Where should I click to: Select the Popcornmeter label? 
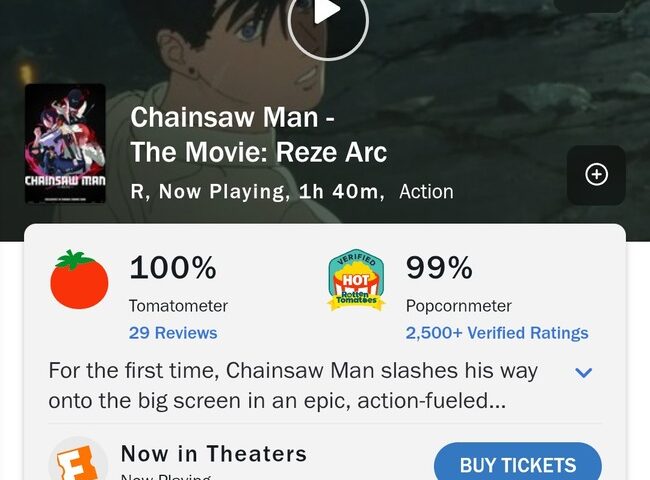tap(458, 306)
